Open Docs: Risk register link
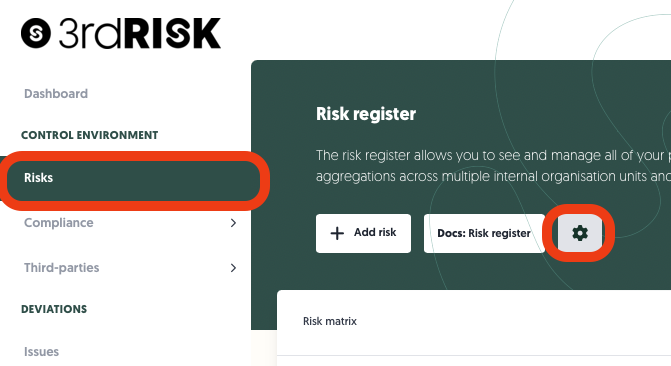The height and width of the screenshot is (366, 671). (484, 233)
